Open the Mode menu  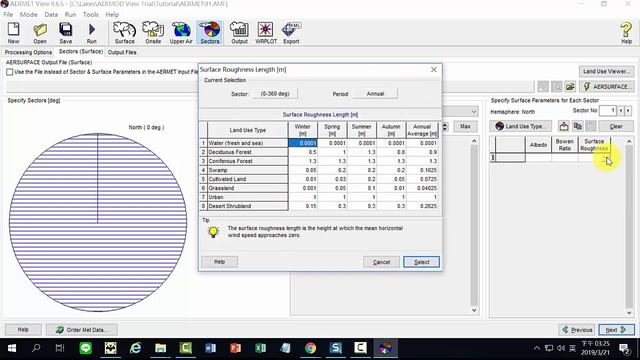[x=29, y=14]
